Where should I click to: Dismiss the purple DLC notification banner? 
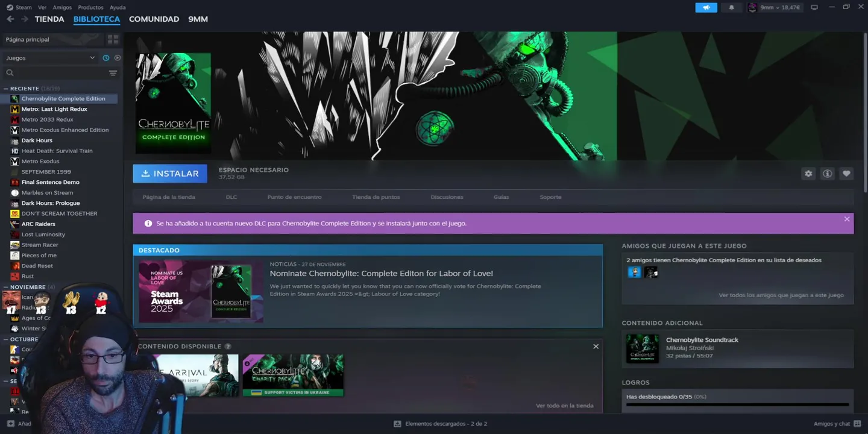pos(847,219)
